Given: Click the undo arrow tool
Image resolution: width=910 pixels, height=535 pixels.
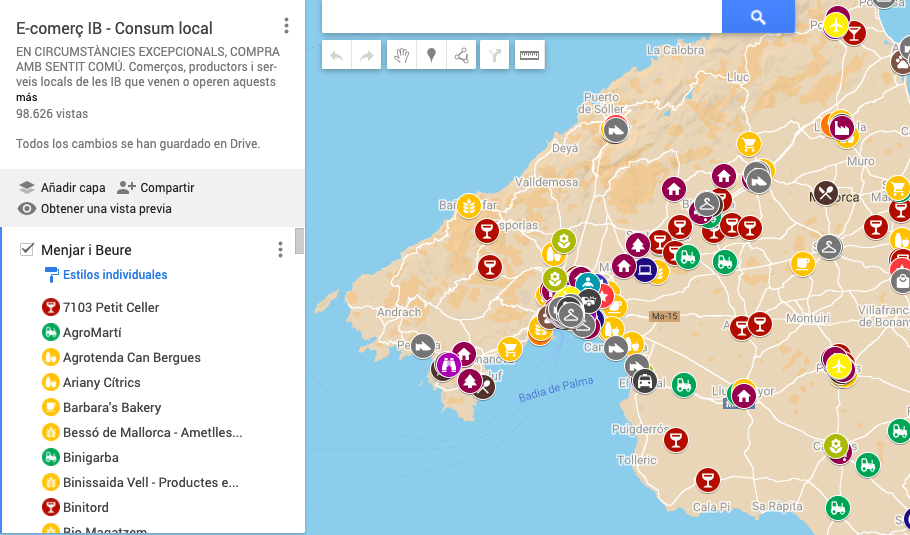Looking at the screenshot, I should coord(337,55).
